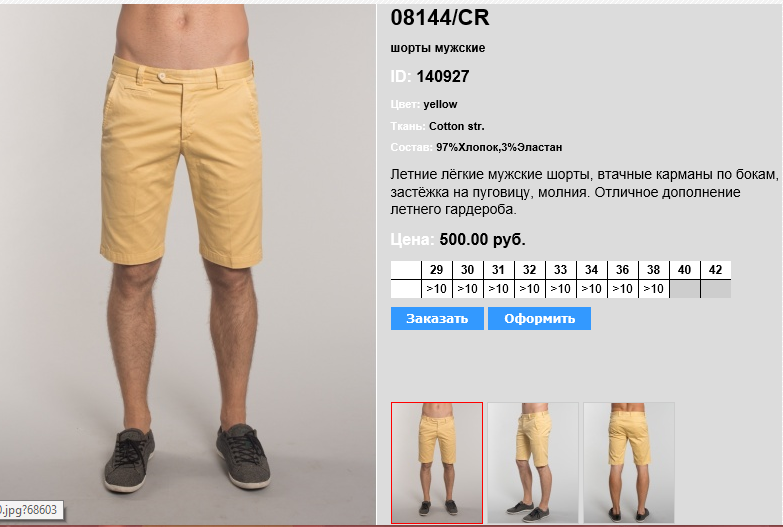This screenshot has height=527, width=783.
Task: Click the unavailable size 40 header
Action: pyautogui.click(x=684, y=270)
